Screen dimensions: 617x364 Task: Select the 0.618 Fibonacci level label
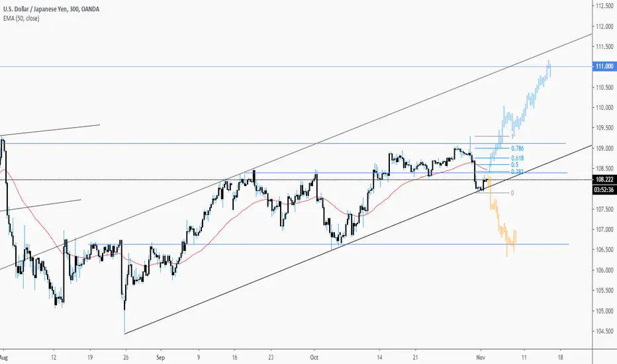click(518, 158)
